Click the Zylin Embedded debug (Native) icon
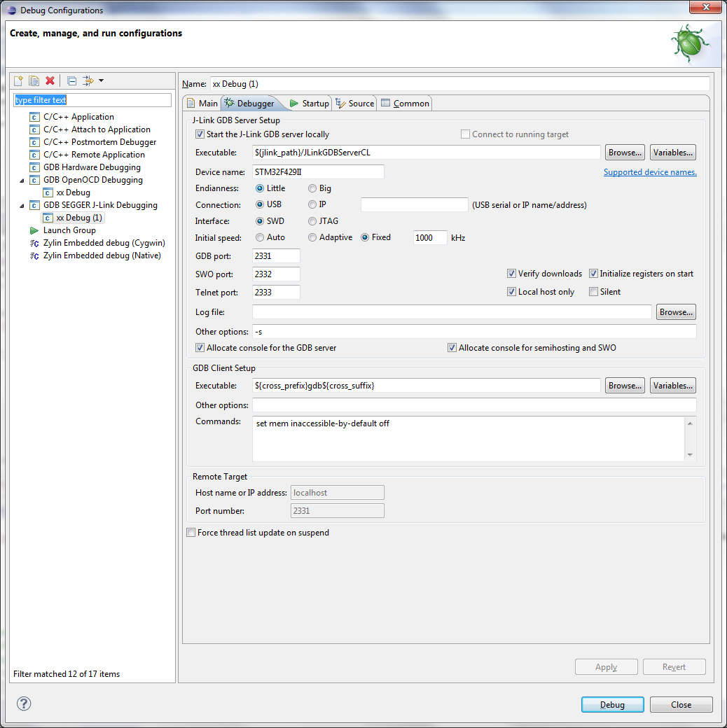 34,255
